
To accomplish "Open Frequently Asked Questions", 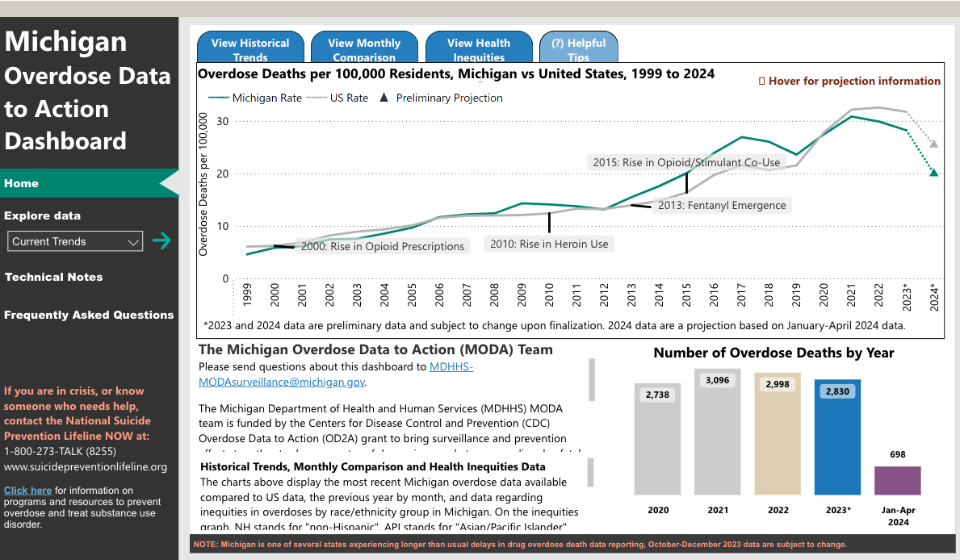I will tap(90, 315).
